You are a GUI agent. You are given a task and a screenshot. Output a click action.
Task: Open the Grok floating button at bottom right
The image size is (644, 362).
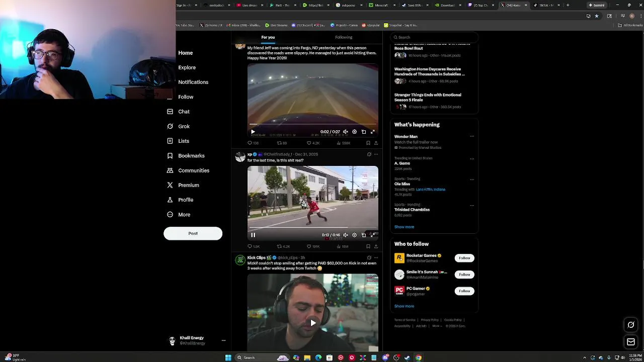631,325
